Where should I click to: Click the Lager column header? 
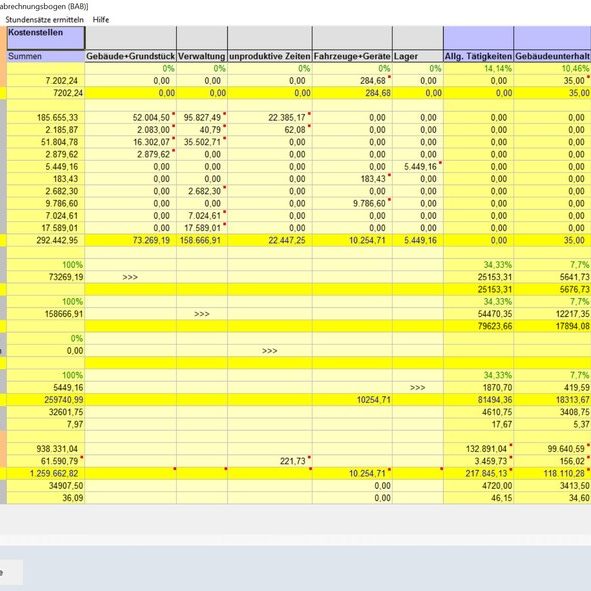coord(418,56)
